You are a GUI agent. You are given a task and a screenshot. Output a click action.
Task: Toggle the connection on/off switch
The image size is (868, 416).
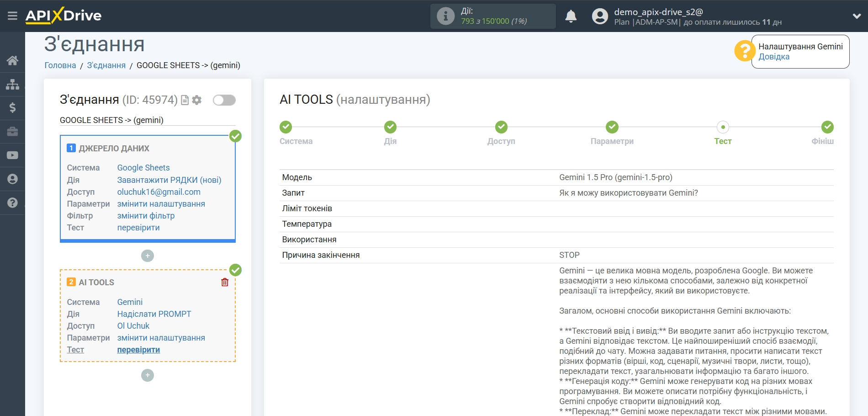click(224, 100)
